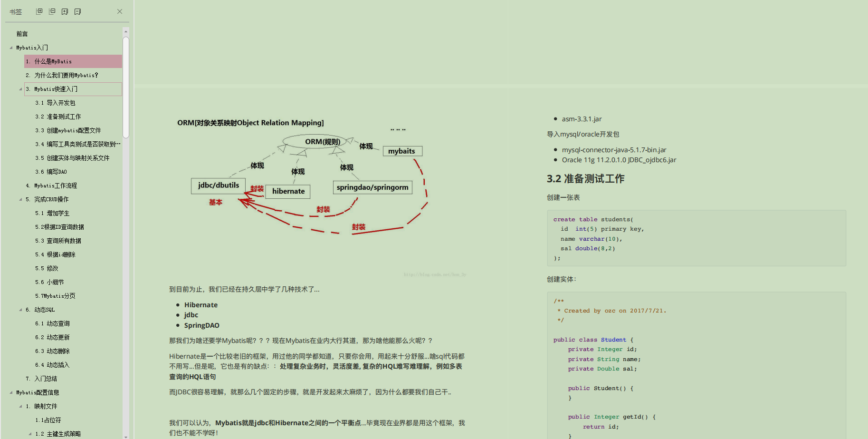Open bookmark 5.4 根据id删除
The height and width of the screenshot is (439, 868).
click(55, 254)
